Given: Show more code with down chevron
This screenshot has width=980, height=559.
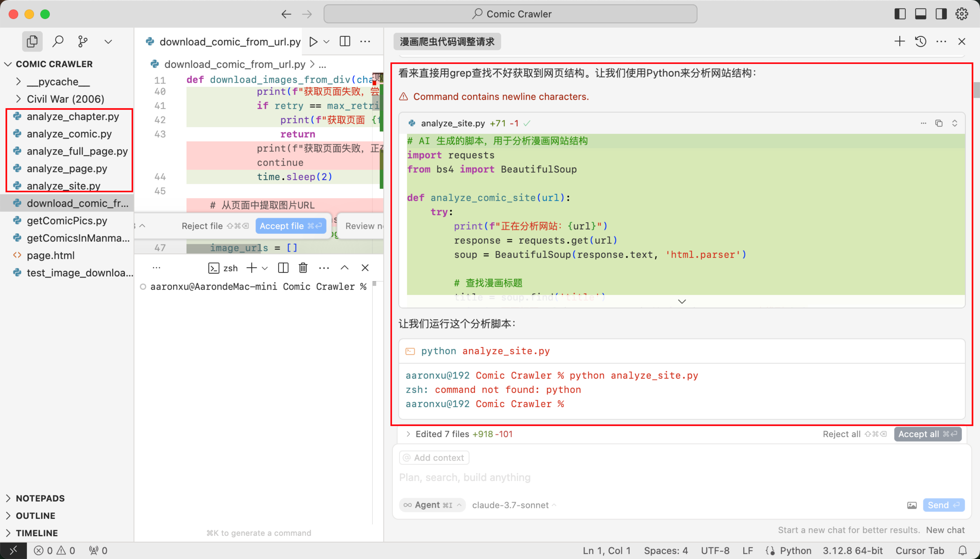Looking at the screenshot, I should 682,301.
